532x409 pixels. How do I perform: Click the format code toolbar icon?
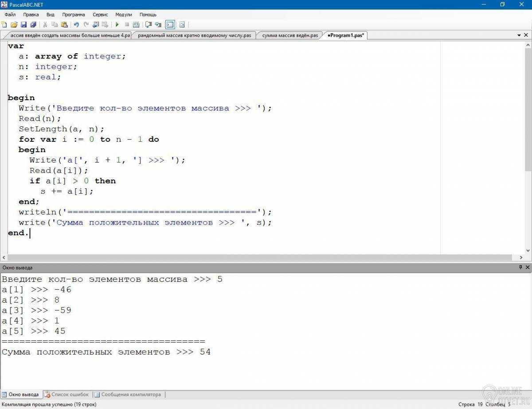pos(182,24)
